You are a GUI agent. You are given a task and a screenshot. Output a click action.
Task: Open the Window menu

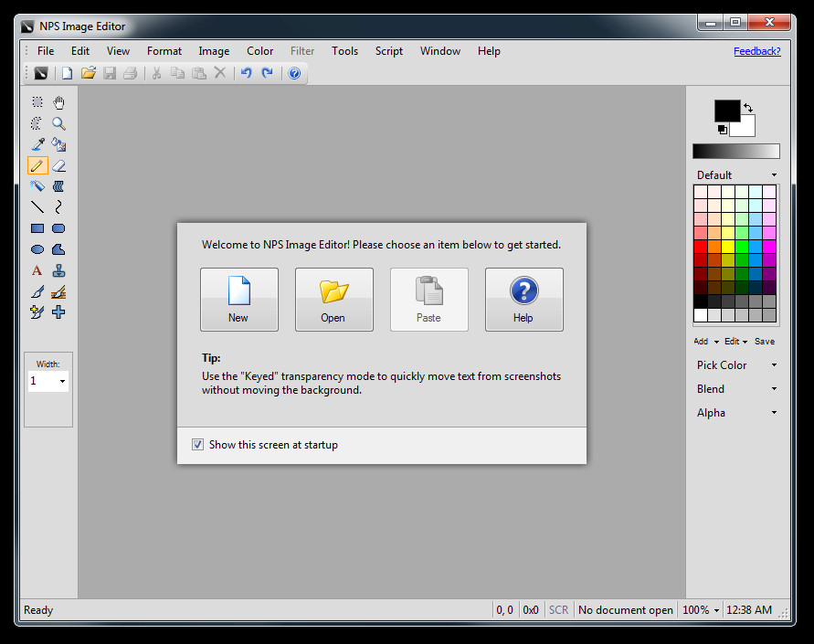coord(440,51)
